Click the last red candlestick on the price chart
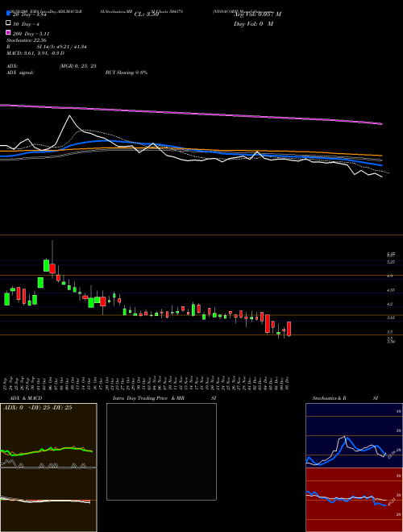403x532 pixels. pyautogui.click(x=289, y=329)
